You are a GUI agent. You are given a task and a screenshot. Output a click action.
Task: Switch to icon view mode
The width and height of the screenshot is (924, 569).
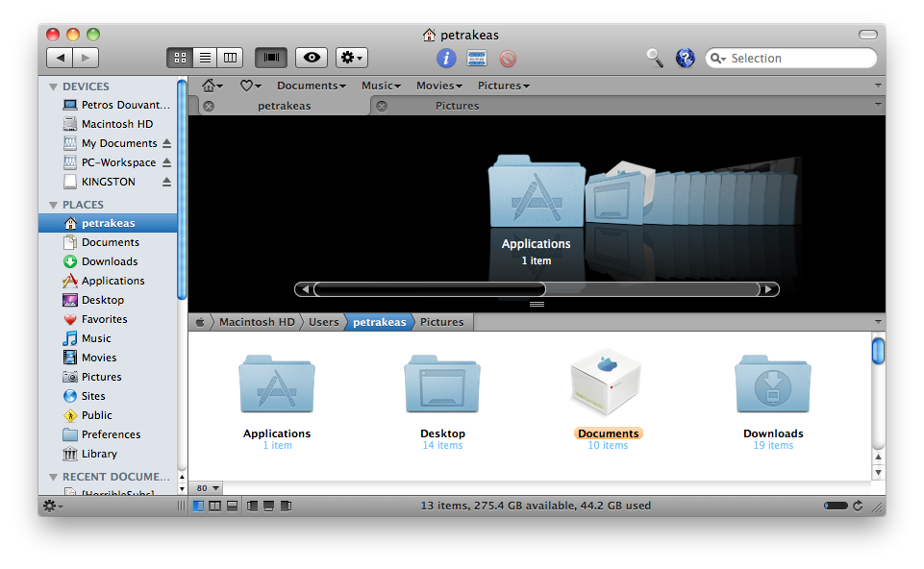[180, 58]
